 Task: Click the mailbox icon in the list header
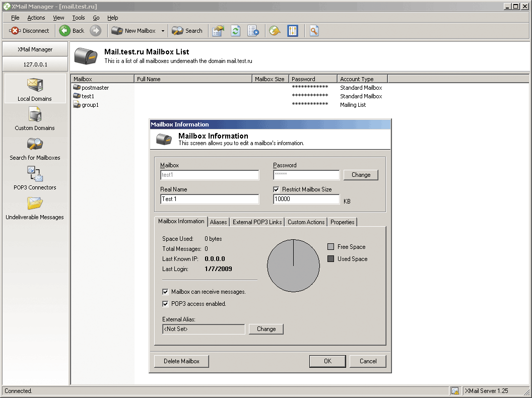tap(86, 56)
